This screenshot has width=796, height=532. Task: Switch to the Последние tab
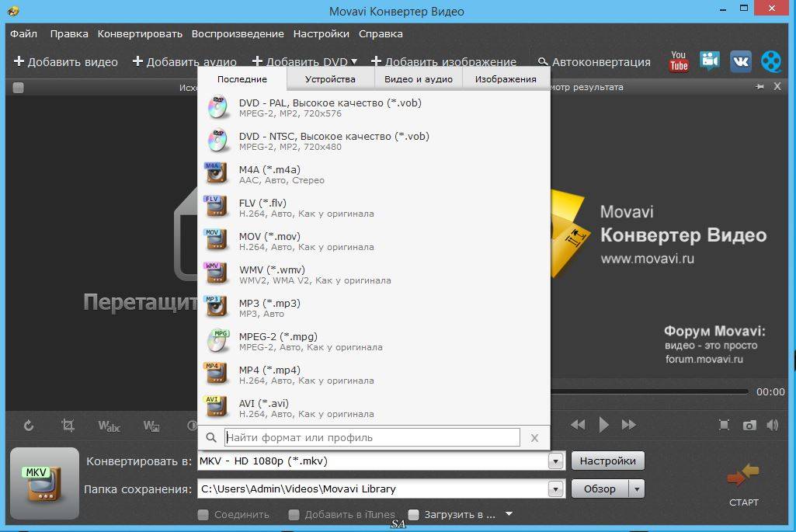coord(242,79)
